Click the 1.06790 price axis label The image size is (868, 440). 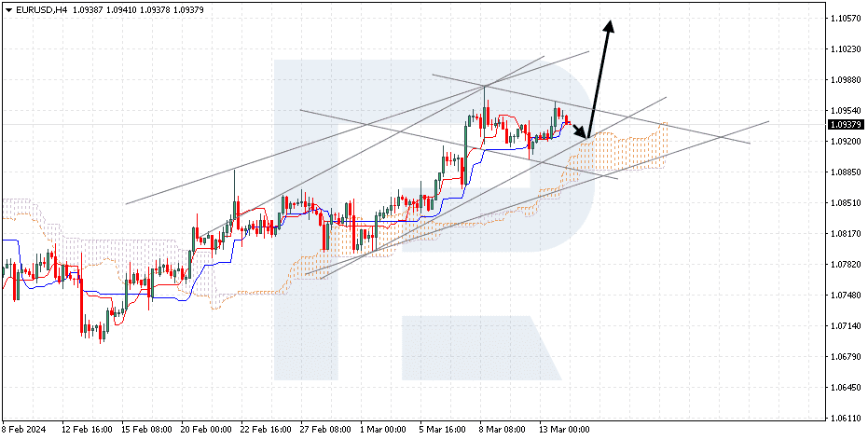pyautogui.click(x=846, y=357)
